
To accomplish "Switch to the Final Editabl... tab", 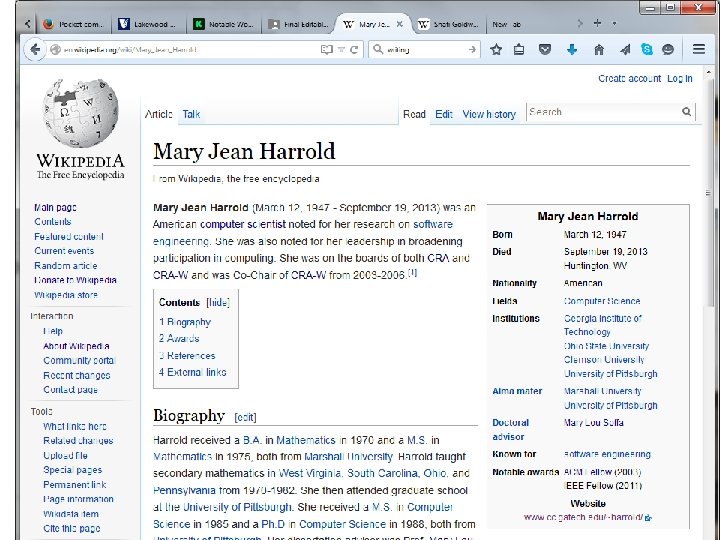I will tap(299, 24).
